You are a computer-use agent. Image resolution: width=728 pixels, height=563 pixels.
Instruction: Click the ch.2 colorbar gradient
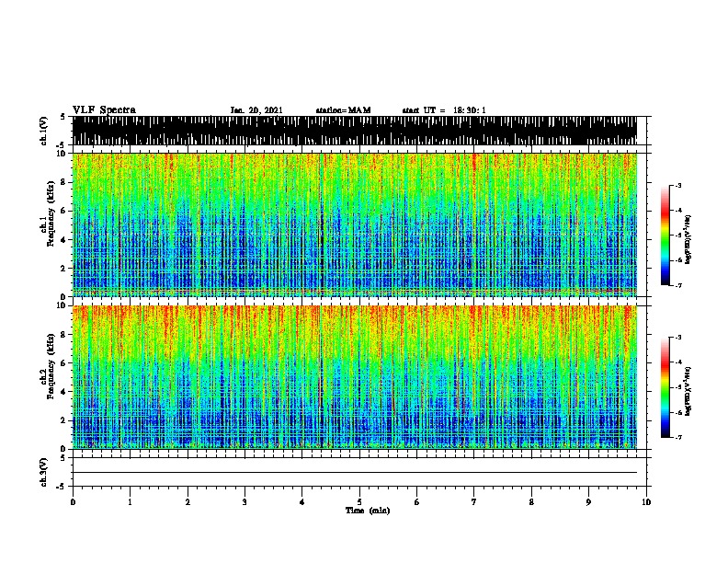(x=665, y=387)
